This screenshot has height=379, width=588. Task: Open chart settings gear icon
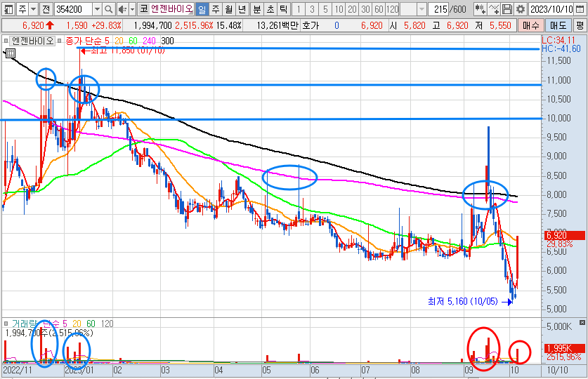point(520,9)
